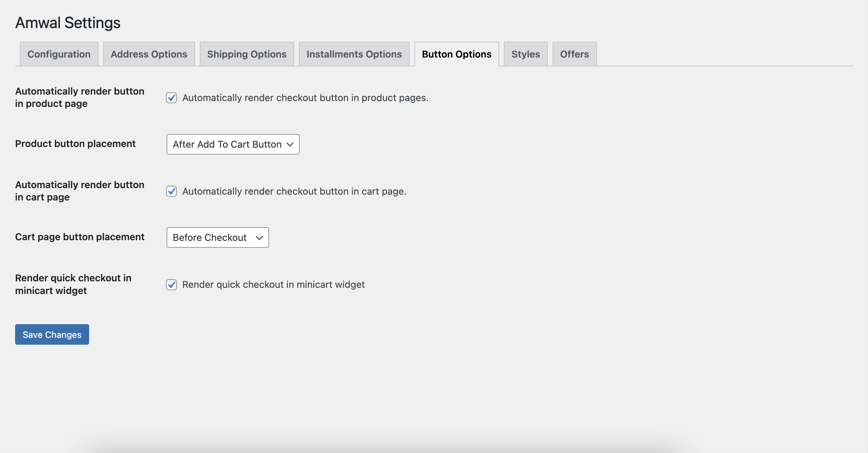
Task: Open the Styles tab
Action: click(525, 54)
